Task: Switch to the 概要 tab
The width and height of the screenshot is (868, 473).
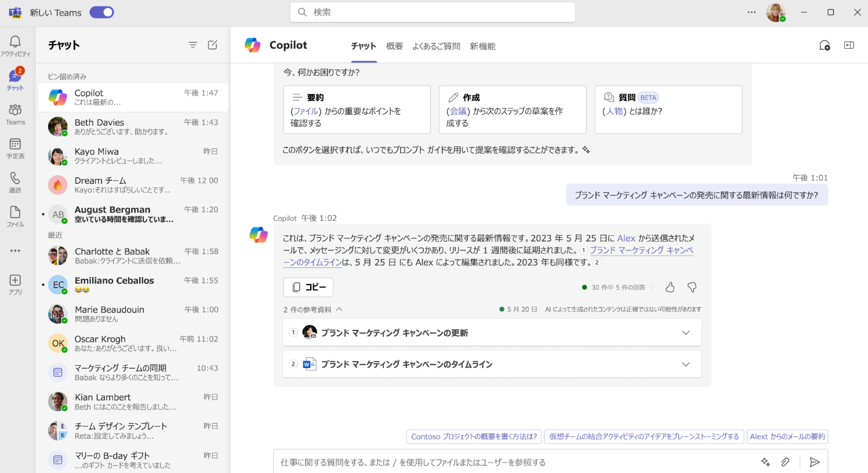Action: [x=394, y=46]
